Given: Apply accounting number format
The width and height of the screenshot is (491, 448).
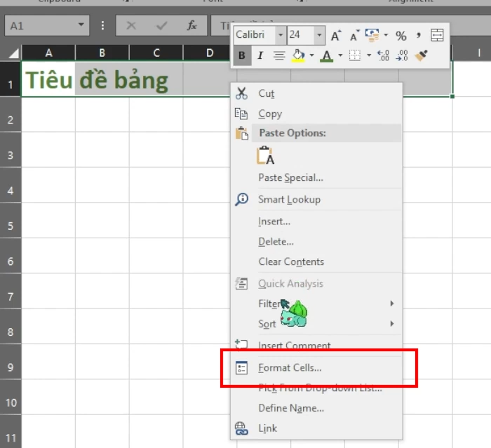Looking at the screenshot, I should tap(372, 35).
